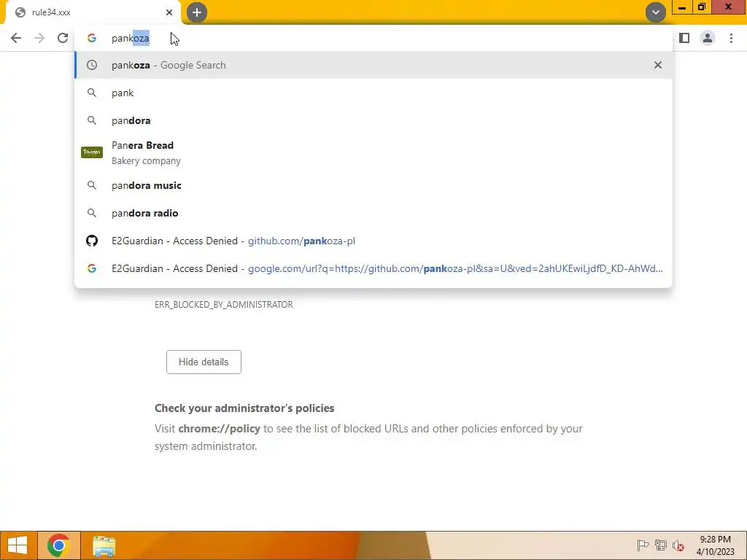Open Chrome three-dot menu

click(731, 38)
